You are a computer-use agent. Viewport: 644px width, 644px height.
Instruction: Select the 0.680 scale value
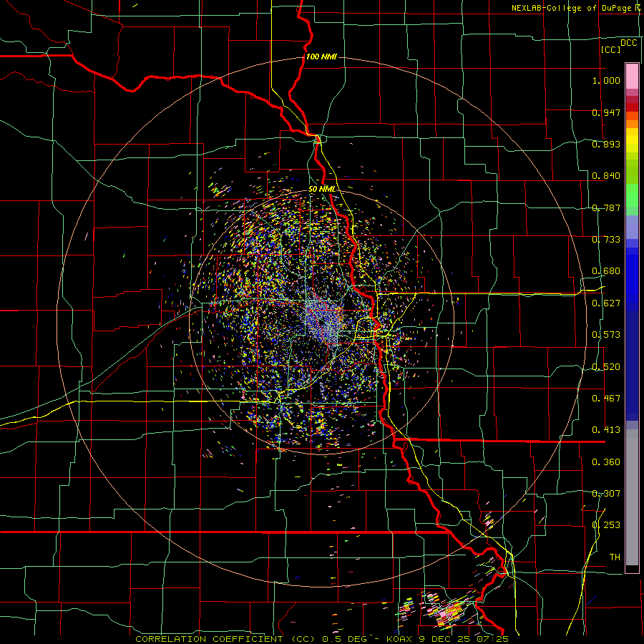(x=606, y=271)
